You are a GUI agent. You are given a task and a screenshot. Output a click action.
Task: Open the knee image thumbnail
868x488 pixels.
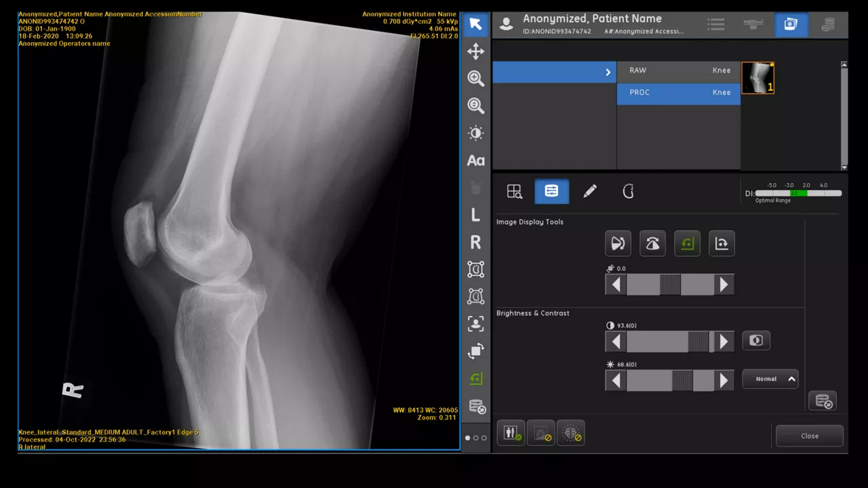tap(757, 78)
